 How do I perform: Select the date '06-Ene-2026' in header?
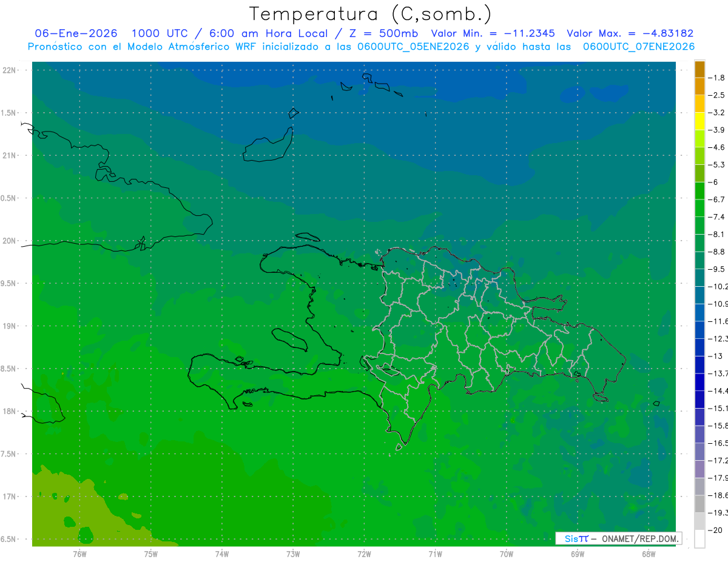pos(76,34)
